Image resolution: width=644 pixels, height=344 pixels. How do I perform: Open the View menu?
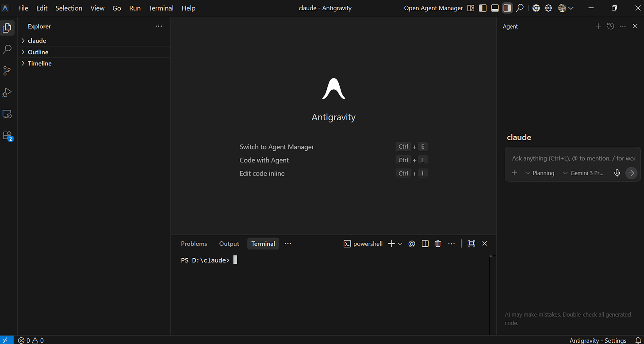click(97, 8)
